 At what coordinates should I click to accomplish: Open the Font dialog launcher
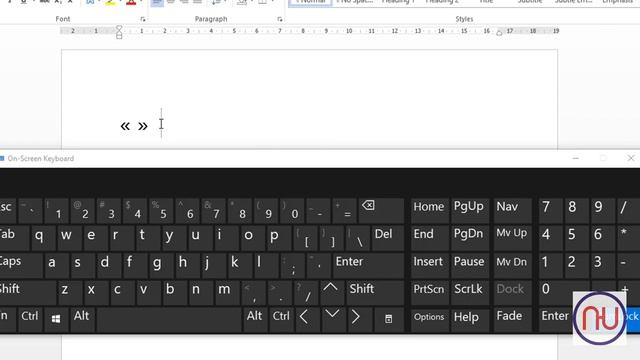click(x=142, y=19)
